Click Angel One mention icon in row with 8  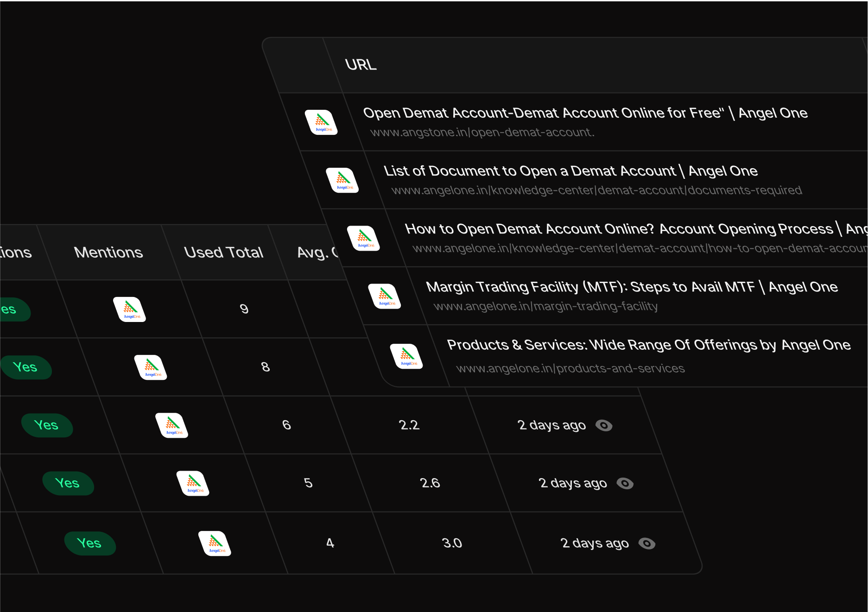(x=151, y=367)
